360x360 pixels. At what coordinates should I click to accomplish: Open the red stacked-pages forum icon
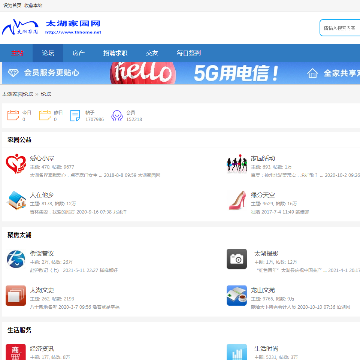(16, 296)
